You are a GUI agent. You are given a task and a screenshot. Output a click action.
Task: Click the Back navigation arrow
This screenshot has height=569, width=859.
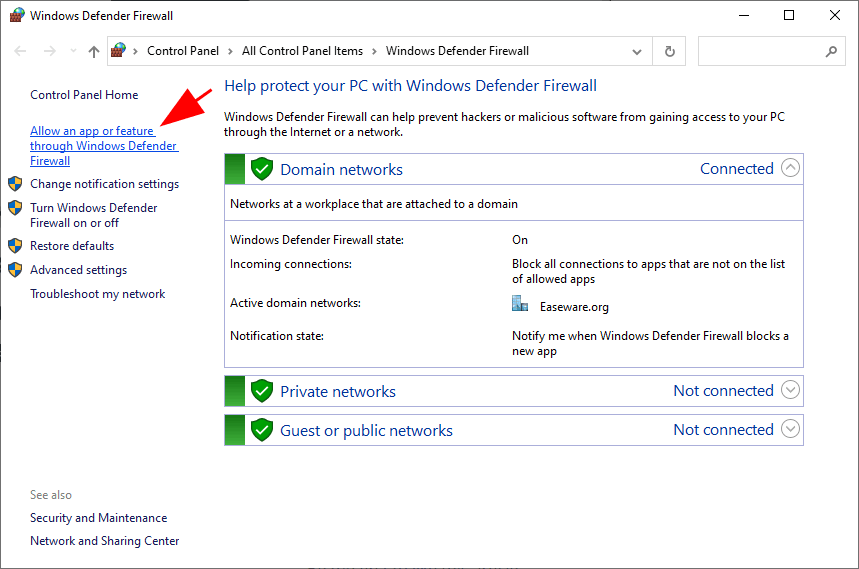coord(21,51)
